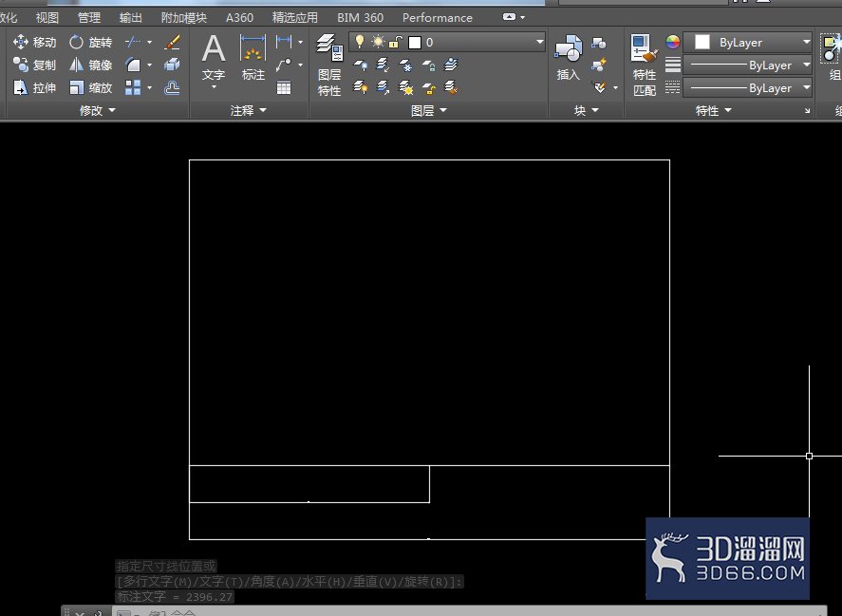Open Fillet tool dropdown arrow

point(149,65)
